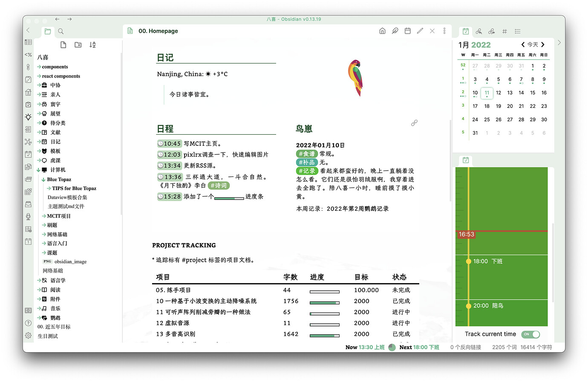Collapse the Blue Topaz folder
The height and width of the screenshot is (382, 588).
tap(43, 180)
